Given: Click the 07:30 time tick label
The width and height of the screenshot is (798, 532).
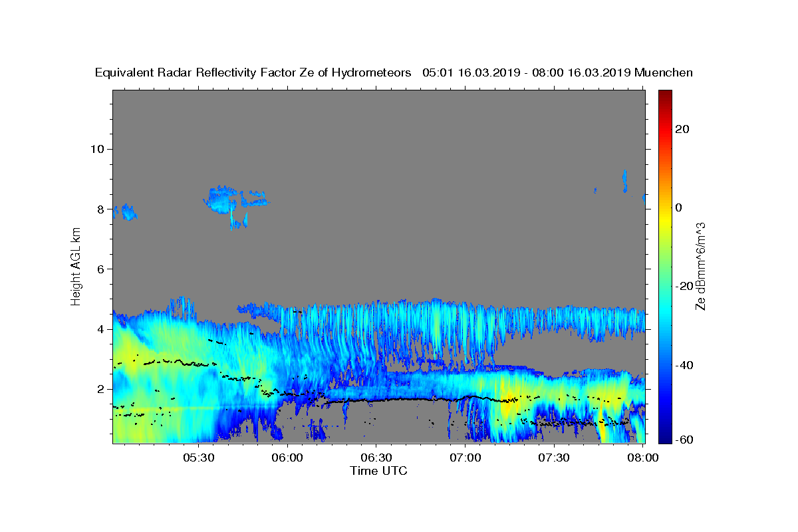Looking at the screenshot, I should (555, 458).
